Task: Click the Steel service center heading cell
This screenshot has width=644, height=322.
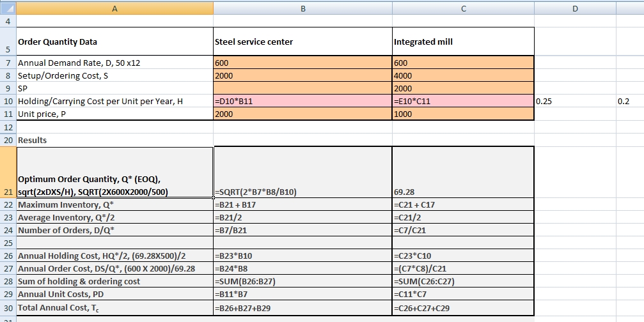Action: pyautogui.click(x=302, y=42)
